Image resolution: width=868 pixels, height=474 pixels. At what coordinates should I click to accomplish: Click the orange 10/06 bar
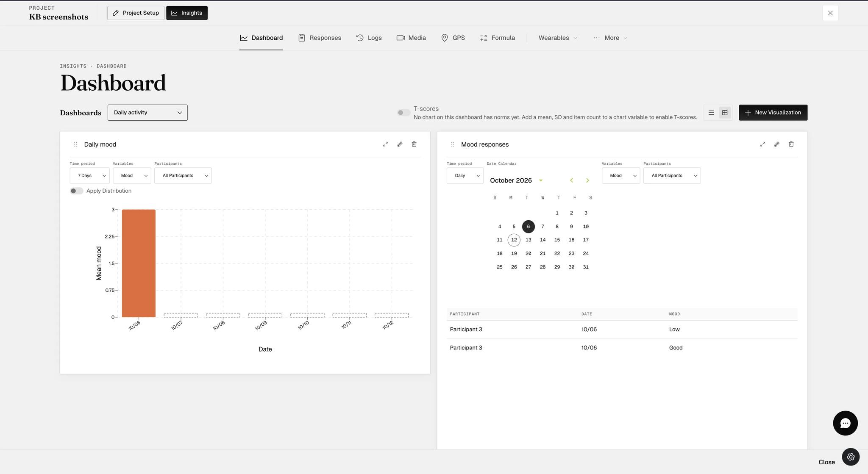click(139, 263)
